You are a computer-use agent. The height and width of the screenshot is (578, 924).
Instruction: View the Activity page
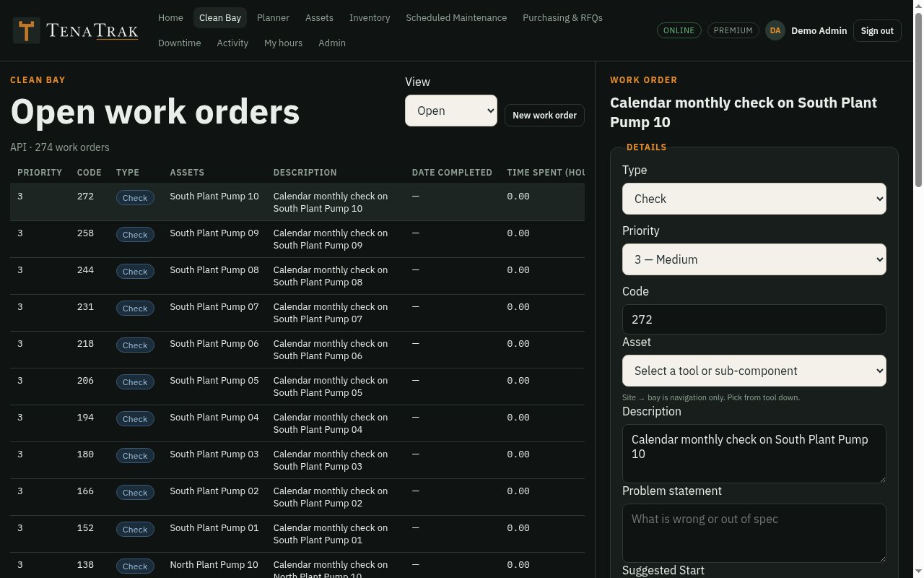coord(232,43)
